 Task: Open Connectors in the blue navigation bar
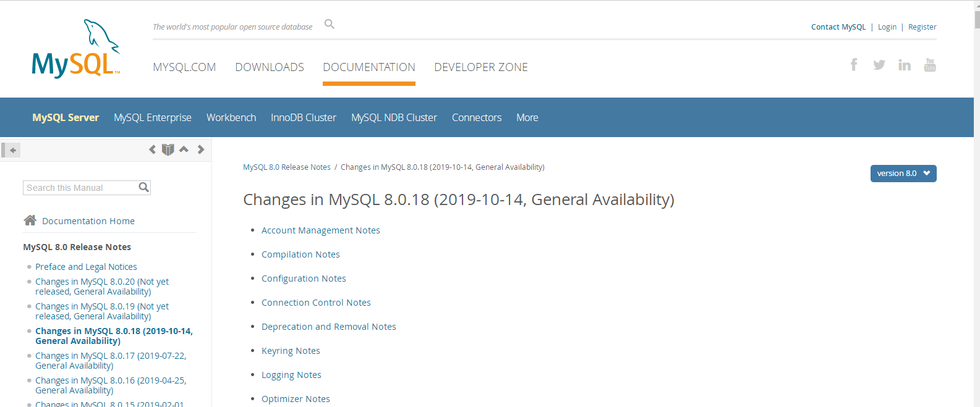point(477,117)
